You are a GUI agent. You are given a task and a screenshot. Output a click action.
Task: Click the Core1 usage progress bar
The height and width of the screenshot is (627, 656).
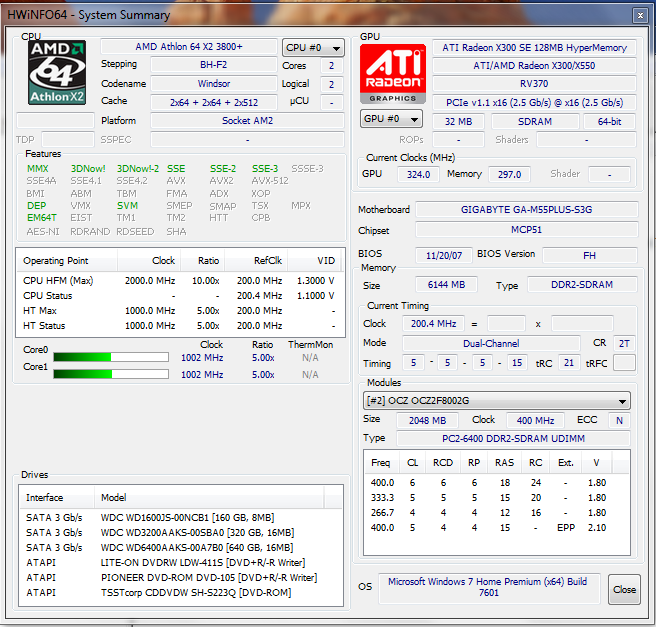point(111,374)
